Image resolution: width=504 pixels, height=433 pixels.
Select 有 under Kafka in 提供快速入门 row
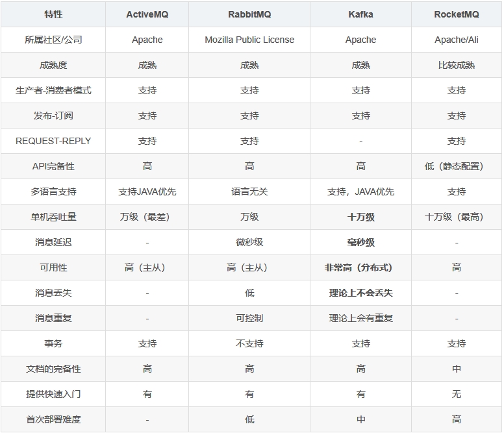360,394
